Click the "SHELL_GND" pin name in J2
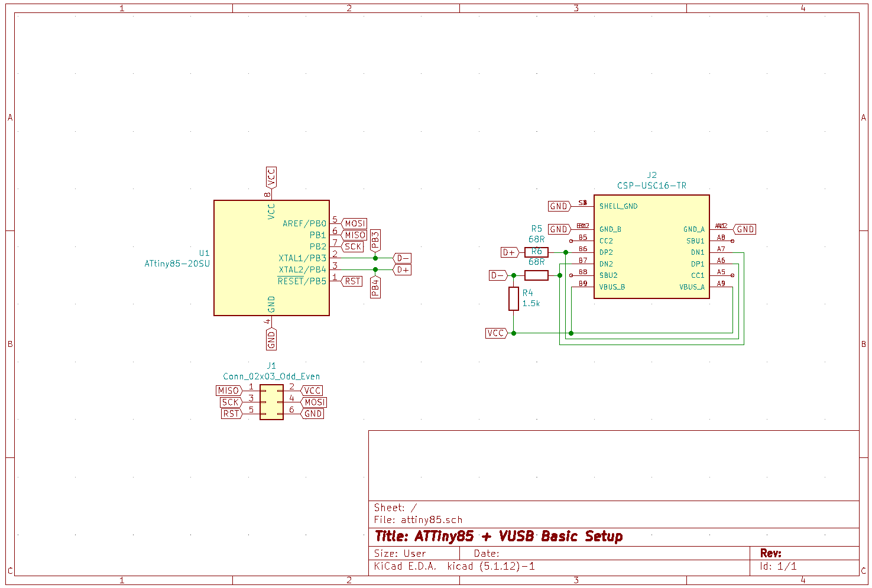The height and width of the screenshot is (588, 872). click(x=618, y=206)
